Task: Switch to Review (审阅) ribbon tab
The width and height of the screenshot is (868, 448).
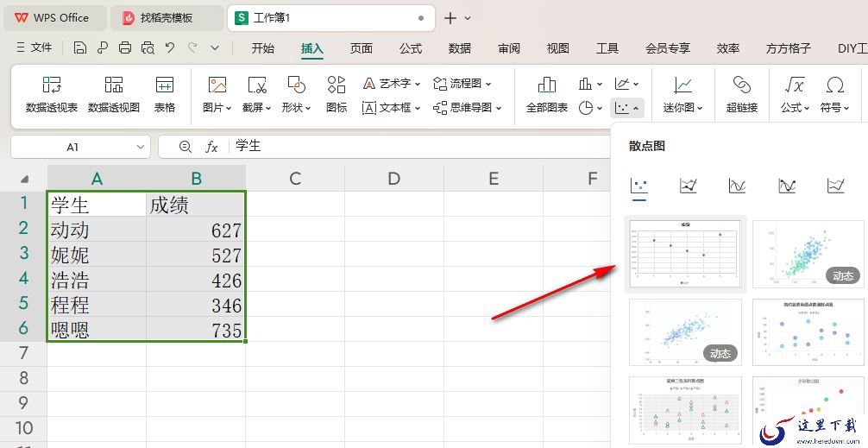Action: click(x=509, y=48)
